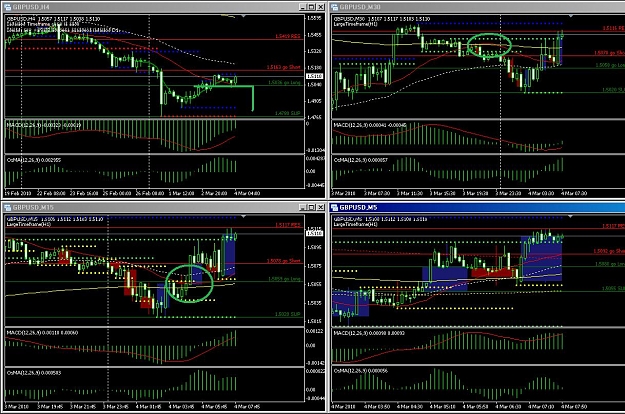The width and height of the screenshot is (625, 414).
Task: Click the RES resistance label in M15 chart
Action: pos(287,225)
